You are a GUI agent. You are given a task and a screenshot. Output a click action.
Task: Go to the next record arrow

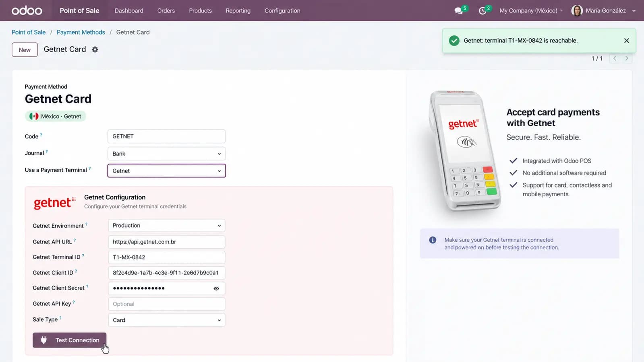tap(626, 58)
